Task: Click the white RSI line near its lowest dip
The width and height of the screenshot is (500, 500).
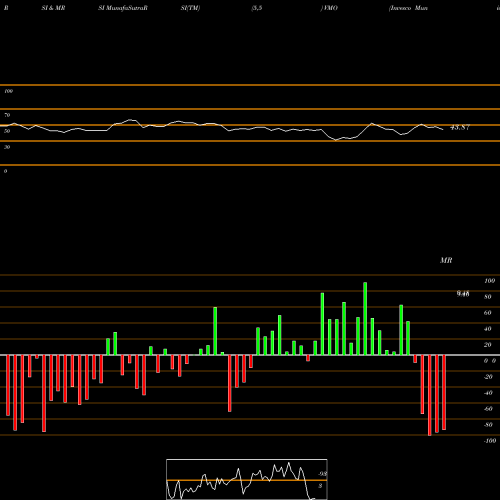Action: (x=336, y=140)
